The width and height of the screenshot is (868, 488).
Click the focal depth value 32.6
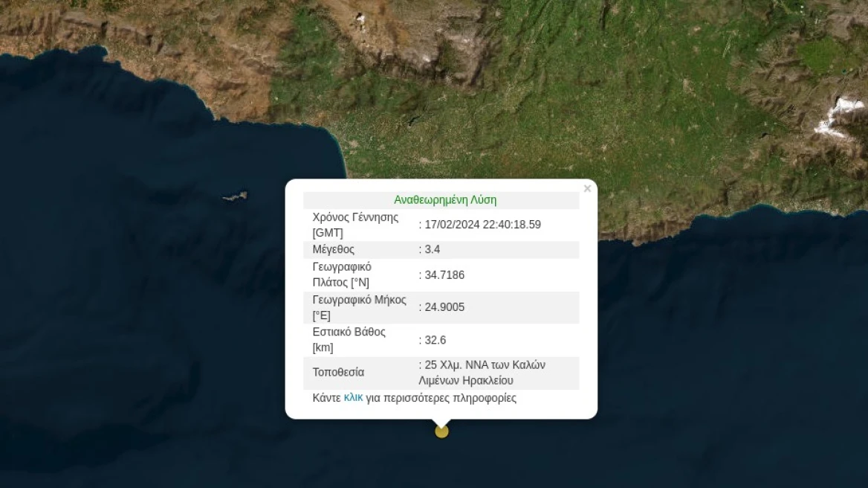click(435, 340)
